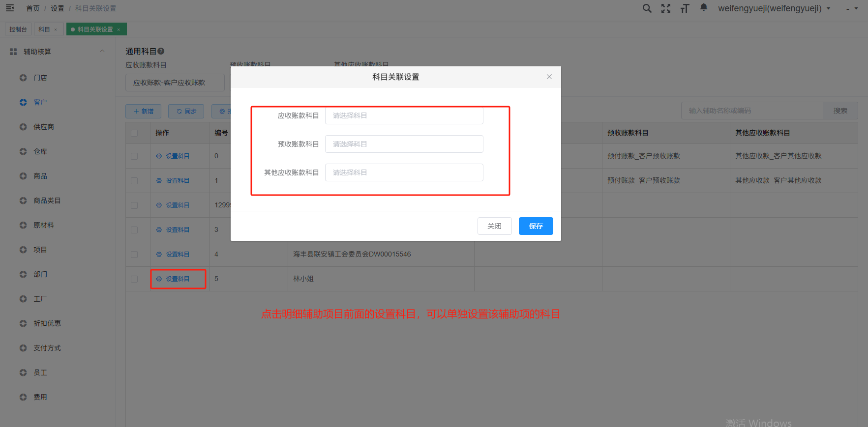Check the checkbox for row 3
Image resolution: width=868 pixels, height=427 pixels.
tap(134, 230)
